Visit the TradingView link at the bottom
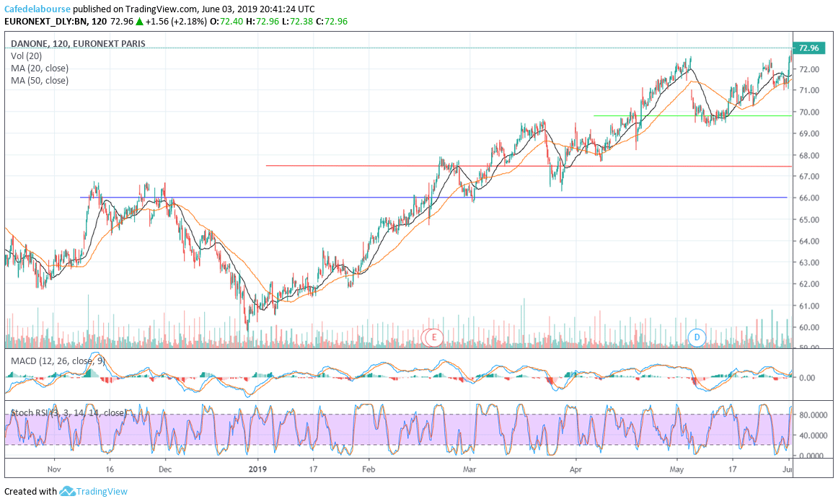Screen dimensions: 838x504 click(102, 491)
